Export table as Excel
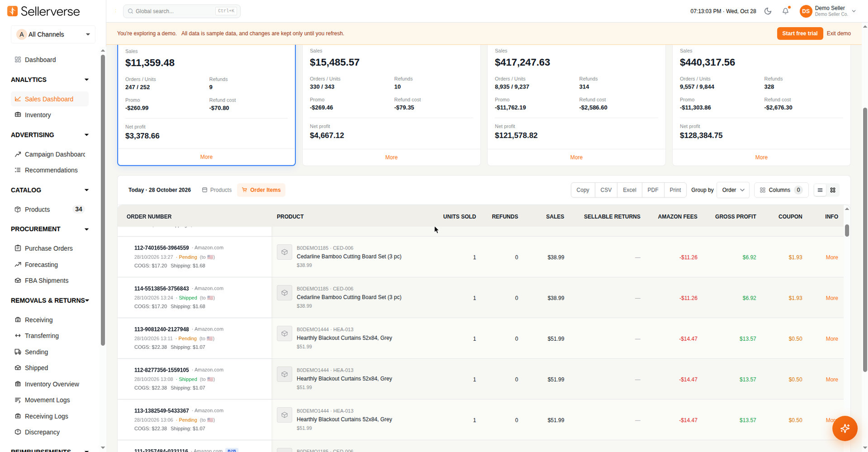Screen dimensions: 868x452 click(629, 190)
